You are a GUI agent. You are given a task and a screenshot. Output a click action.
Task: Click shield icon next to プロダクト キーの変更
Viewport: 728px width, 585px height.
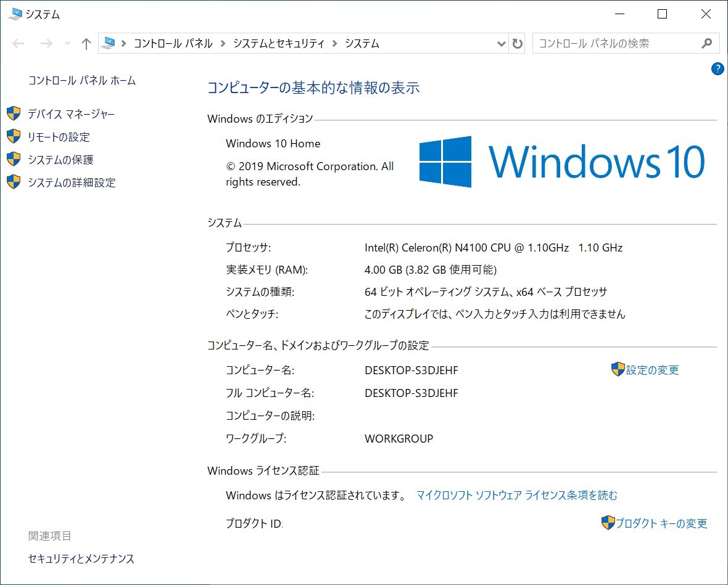pyautogui.click(x=608, y=523)
